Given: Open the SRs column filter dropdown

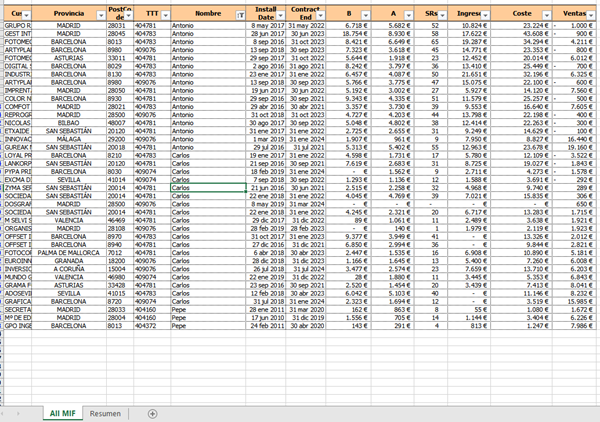Looking at the screenshot, I should tap(443, 16).
